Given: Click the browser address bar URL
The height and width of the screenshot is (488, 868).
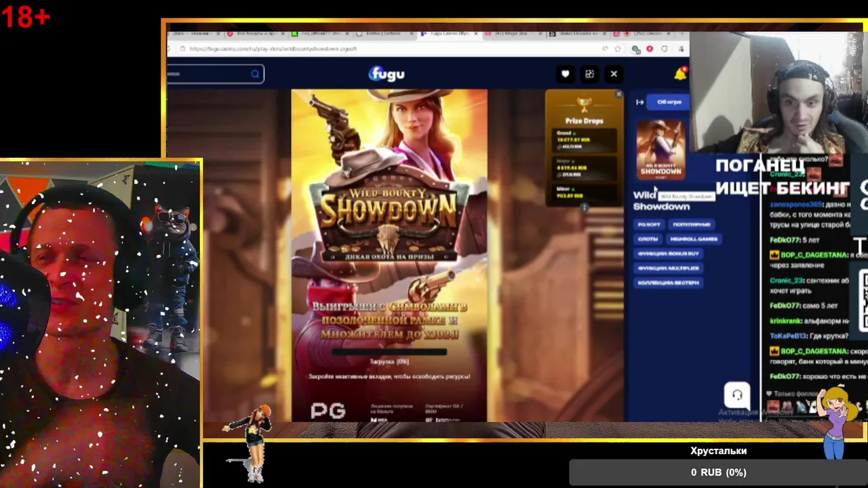Looking at the screenshot, I should coord(273,49).
